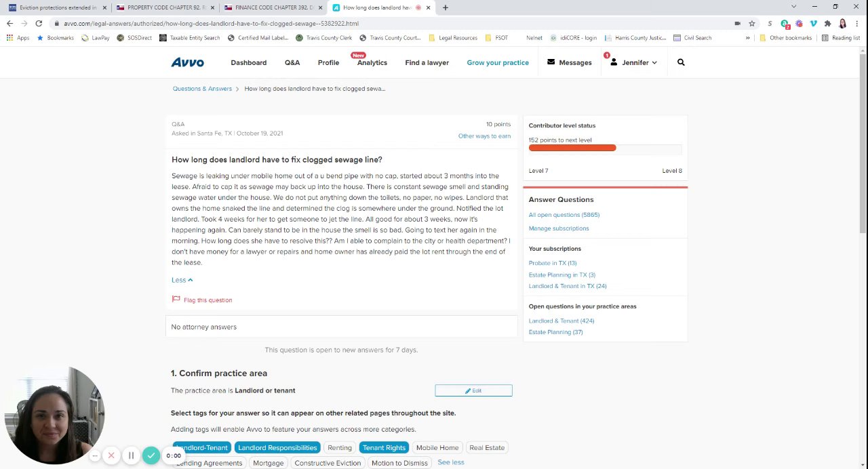Bookmark this page with the star icon
Viewport: 868px width, 469px height.
pyautogui.click(x=752, y=23)
